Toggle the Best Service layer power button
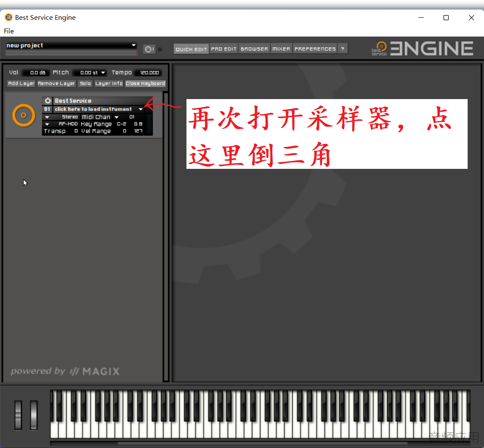The height and width of the screenshot is (448, 484). point(47,101)
